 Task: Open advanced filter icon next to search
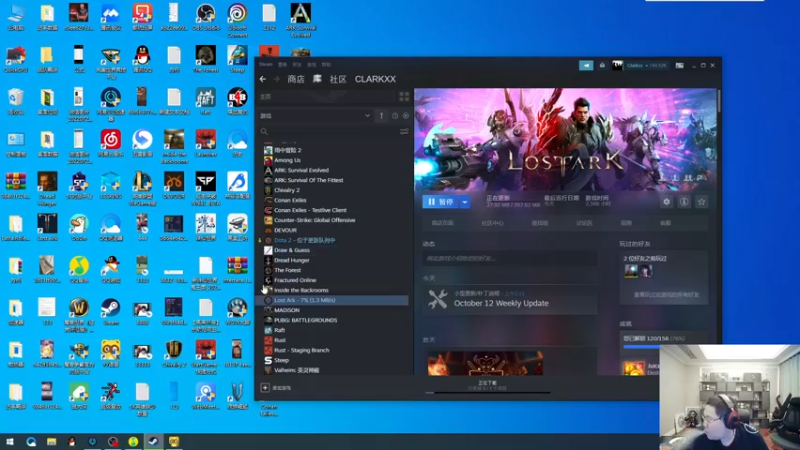pyautogui.click(x=404, y=132)
